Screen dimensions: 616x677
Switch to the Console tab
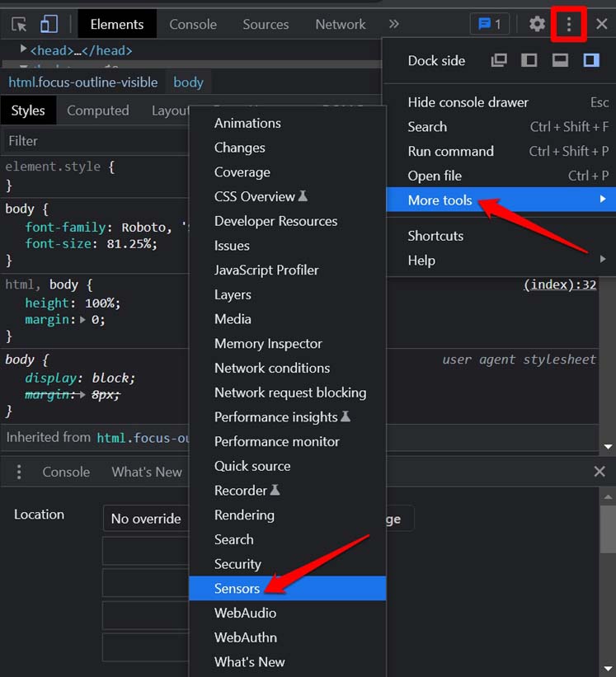coord(193,24)
